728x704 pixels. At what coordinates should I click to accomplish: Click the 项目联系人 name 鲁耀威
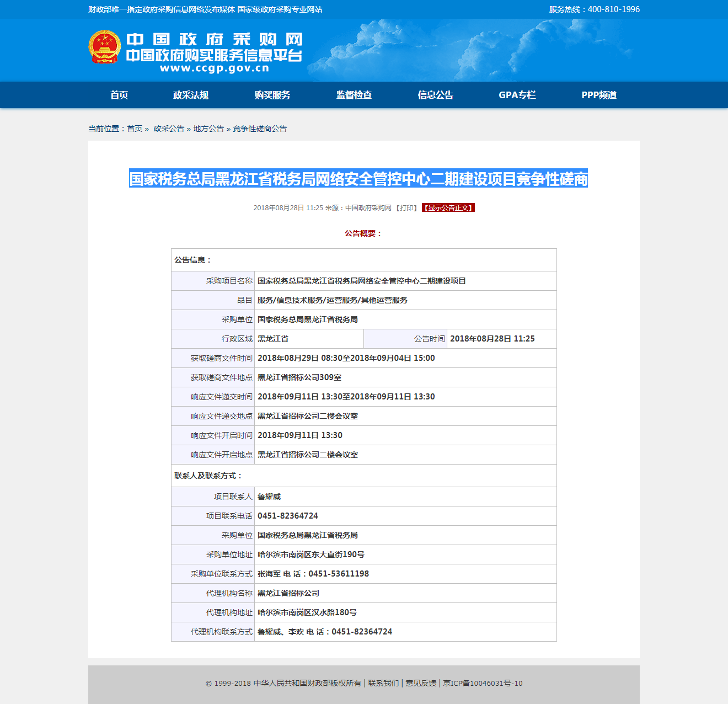[269, 497]
